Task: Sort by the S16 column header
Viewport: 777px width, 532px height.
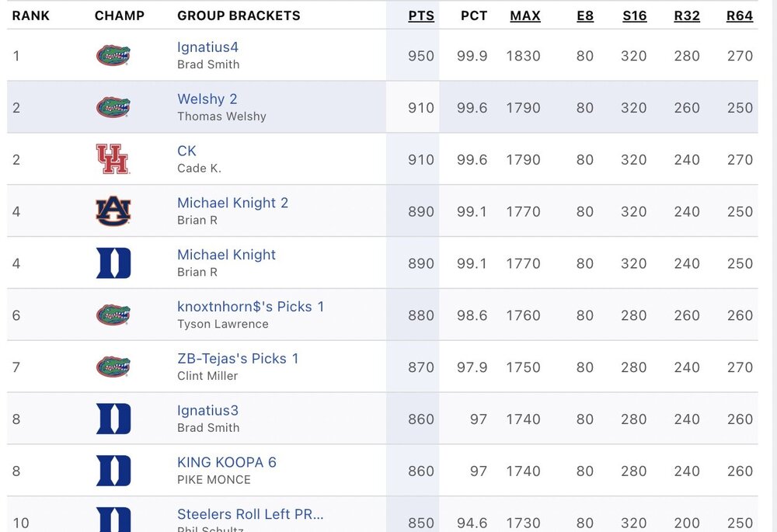Action: (x=634, y=16)
